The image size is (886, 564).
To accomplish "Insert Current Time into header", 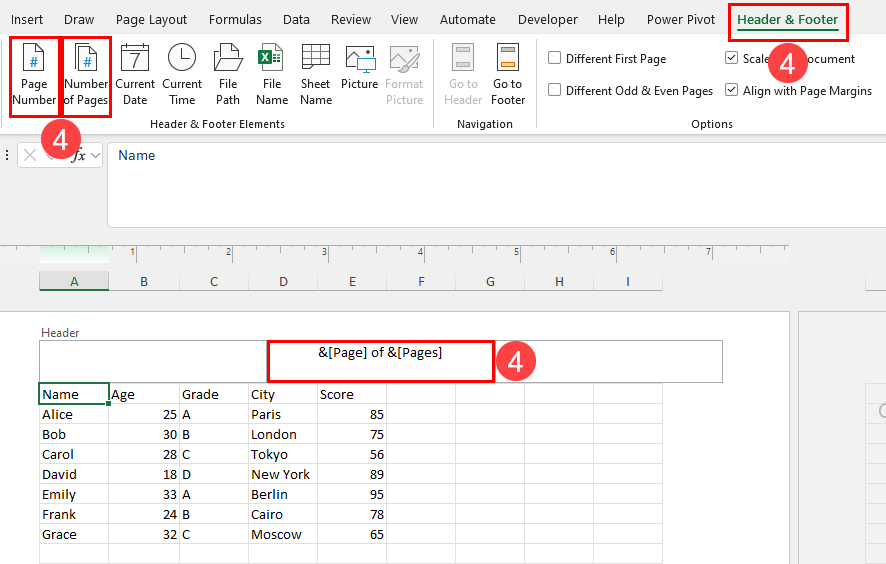I will click(x=182, y=76).
